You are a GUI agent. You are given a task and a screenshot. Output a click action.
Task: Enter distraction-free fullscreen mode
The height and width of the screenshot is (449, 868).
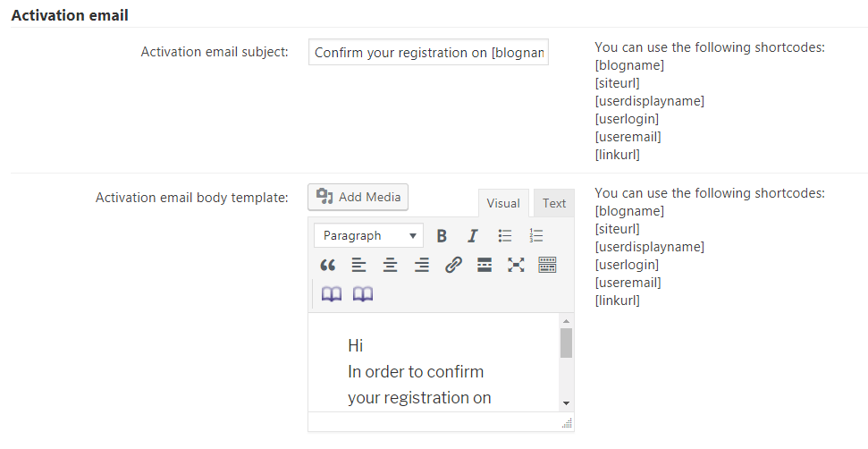516,265
